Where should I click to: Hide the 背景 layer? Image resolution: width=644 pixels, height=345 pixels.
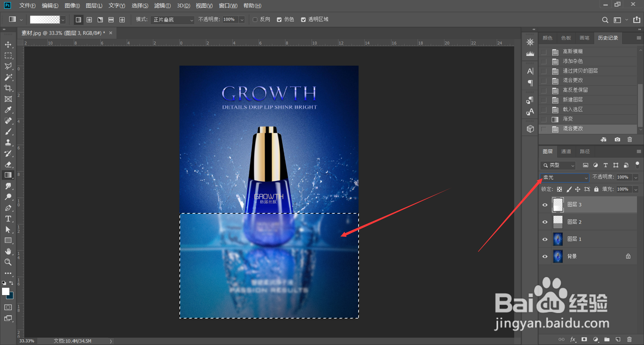pyautogui.click(x=545, y=257)
